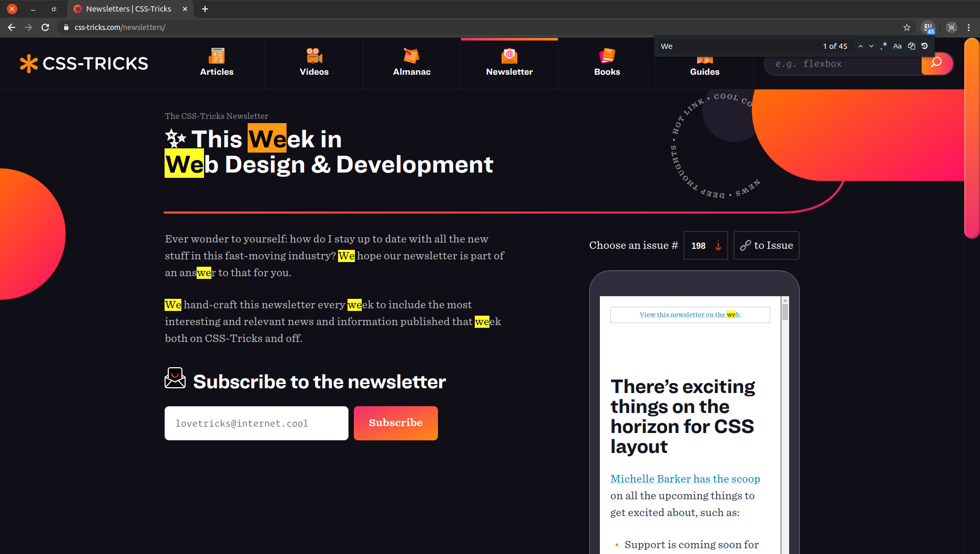Click the preview headline 'There's exciting things'
The width and height of the screenshot is (980, 554).
click(682, 417)
